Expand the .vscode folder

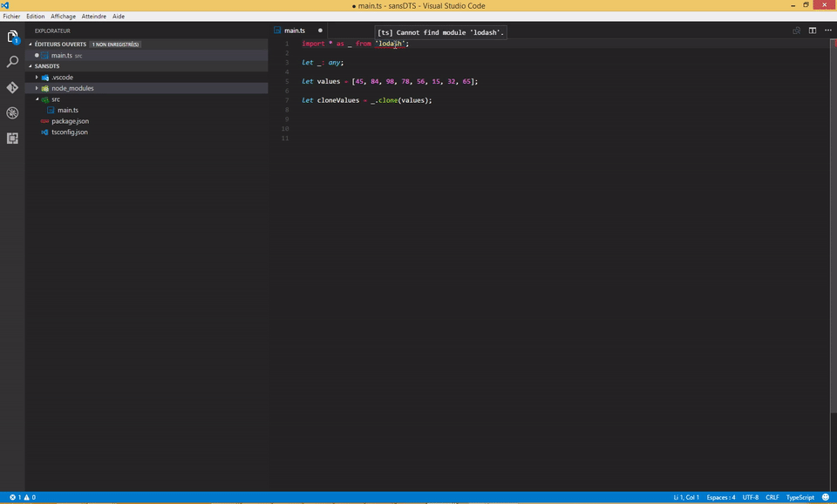click(x=60, y=78)
